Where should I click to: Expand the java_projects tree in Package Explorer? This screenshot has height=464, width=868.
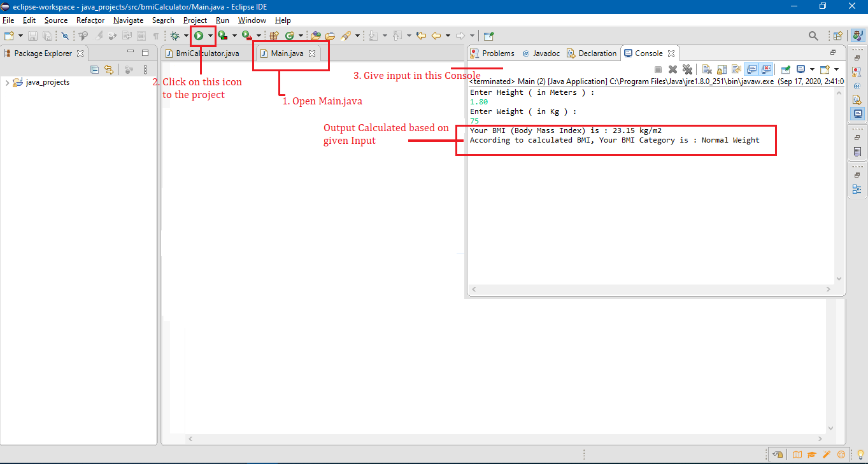tap(6, 81)
